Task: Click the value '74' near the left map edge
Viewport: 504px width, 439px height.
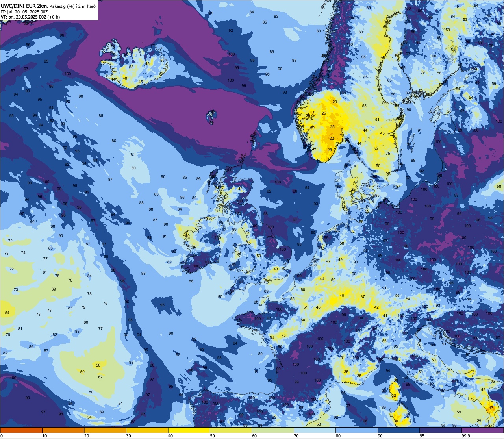Action: [x=23, y=253]
